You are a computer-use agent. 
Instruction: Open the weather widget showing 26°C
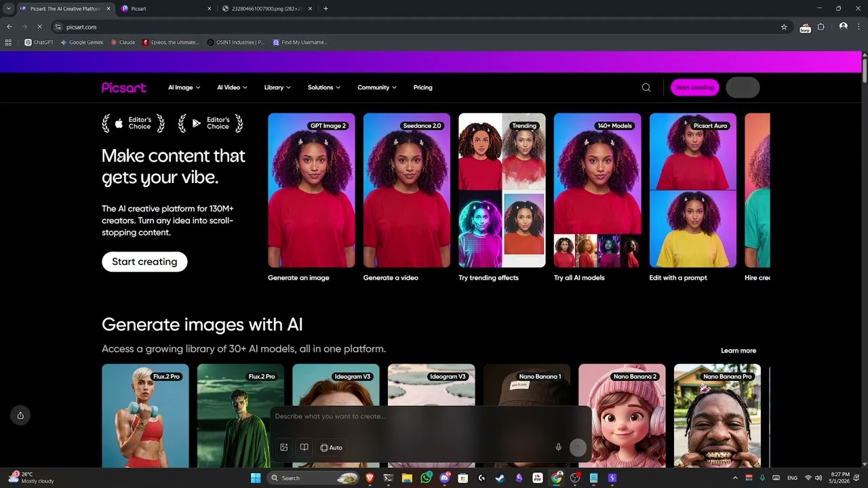pos(30,478)
